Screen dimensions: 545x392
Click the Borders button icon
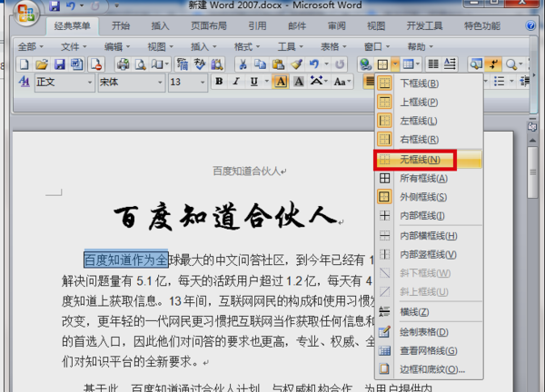382,64
